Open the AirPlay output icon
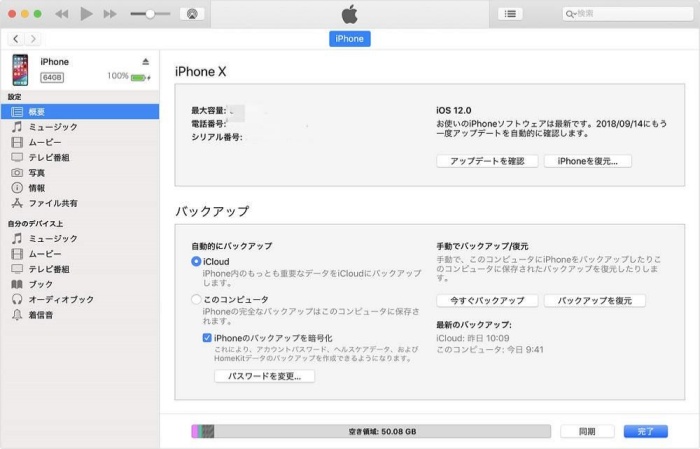 click(x=192, y=14)
